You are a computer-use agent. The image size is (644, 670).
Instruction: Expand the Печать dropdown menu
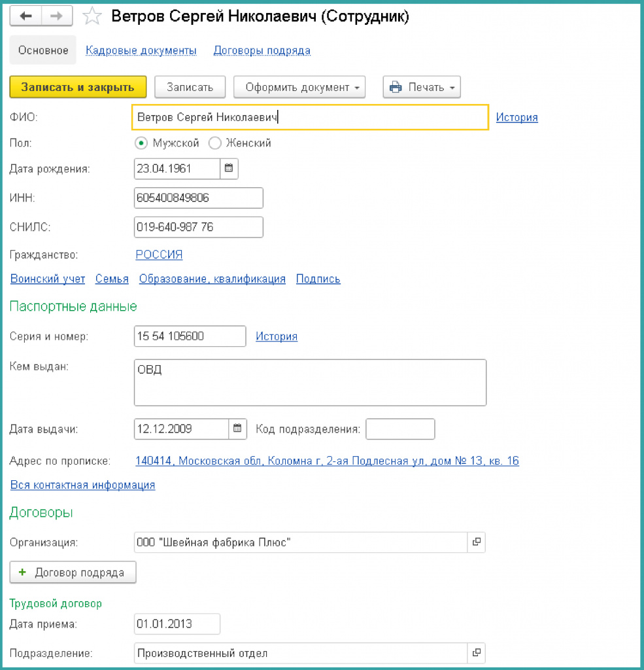coord(422,87)
